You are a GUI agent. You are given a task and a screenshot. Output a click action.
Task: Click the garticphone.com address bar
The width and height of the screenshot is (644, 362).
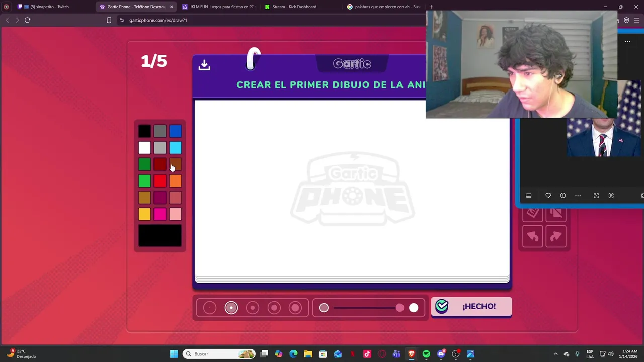pyautogui.click(x=272, y=20)
